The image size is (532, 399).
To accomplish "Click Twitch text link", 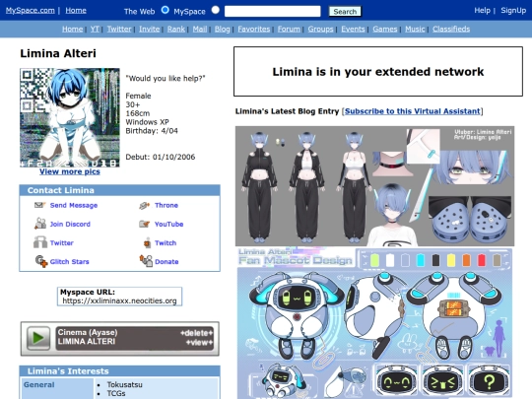I will tap(166, 242).
